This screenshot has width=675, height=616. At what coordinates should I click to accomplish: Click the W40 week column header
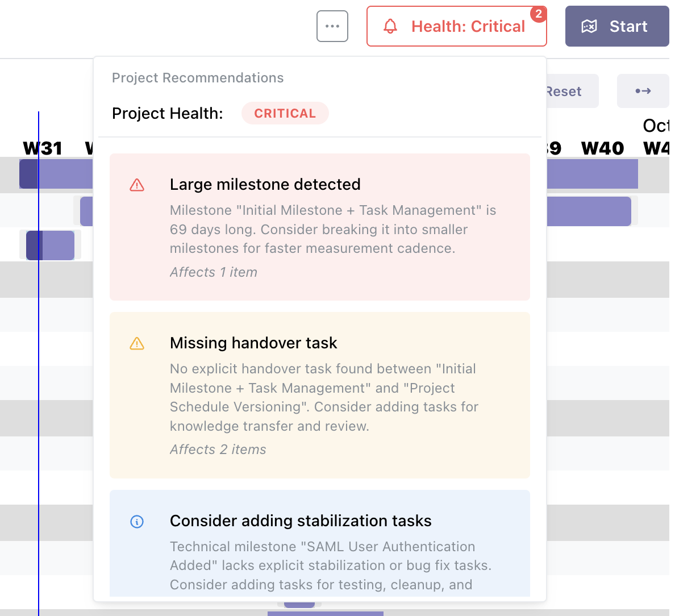pyautogui.click(x=603, y=148)
